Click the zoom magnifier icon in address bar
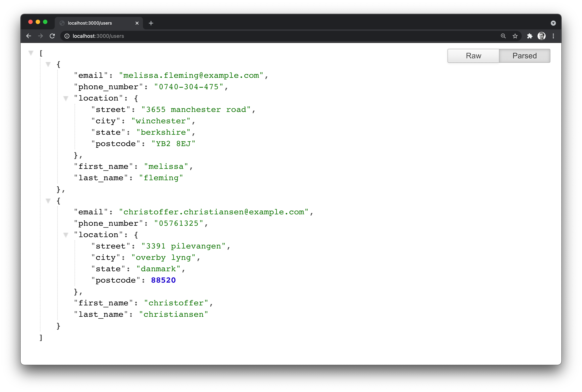The height and width of the screenshot is (392, 582). (503, 36)
